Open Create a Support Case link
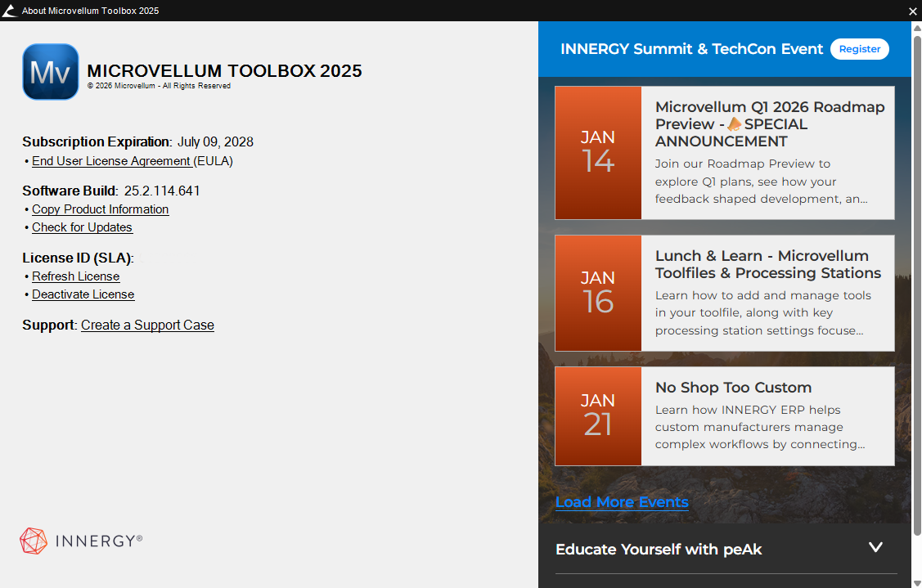The image size is (922, 588). (x=147, y=325)
